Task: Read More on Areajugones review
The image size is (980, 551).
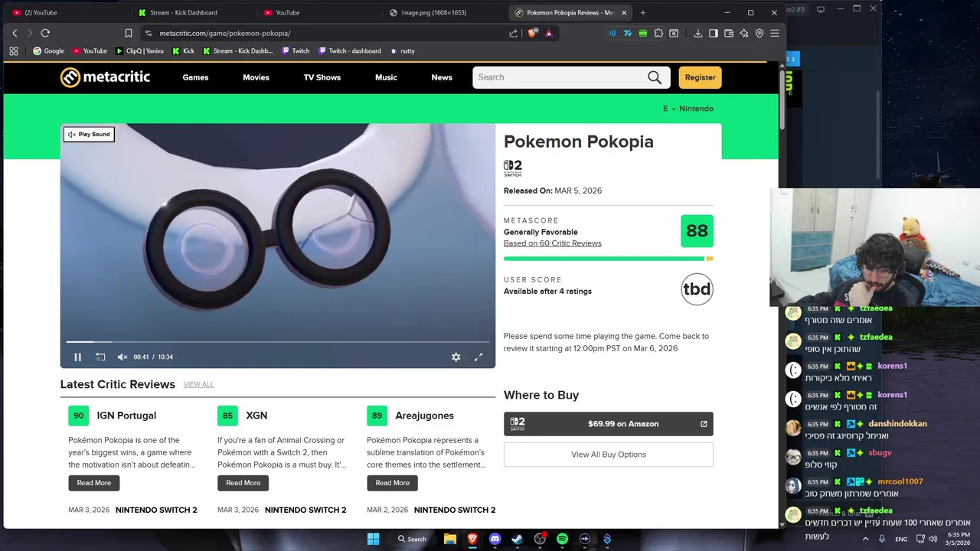Action: pos(393,483)
